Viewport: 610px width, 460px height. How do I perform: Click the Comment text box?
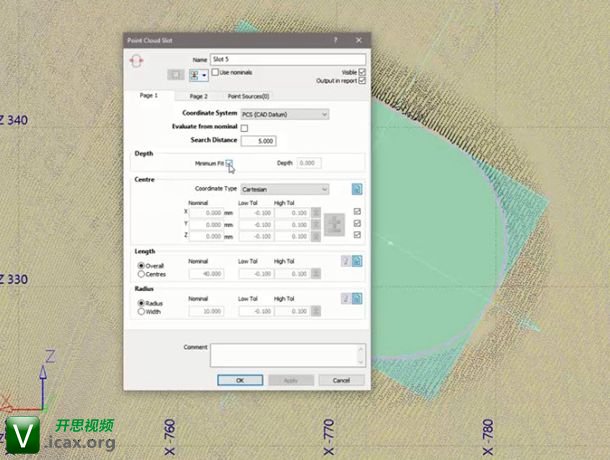pos(284,355)
